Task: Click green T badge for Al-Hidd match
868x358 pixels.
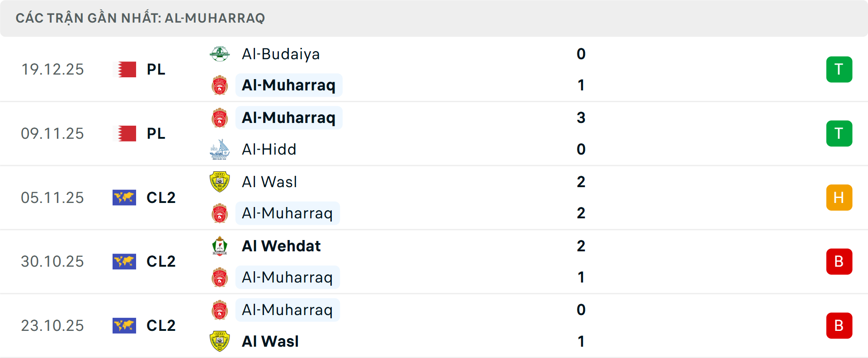Action: [x=839, y=133]
